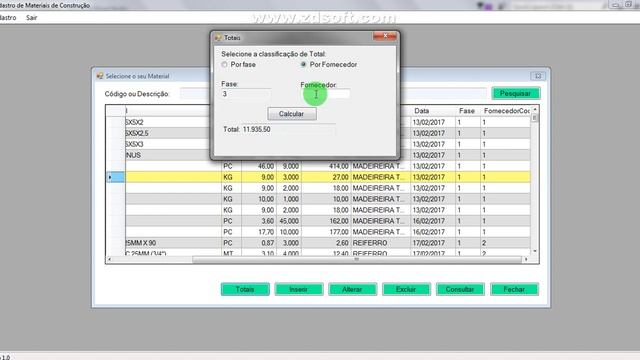The width and height of the screenshot is (640, 360).
Task: Click the Data column header
Action: tap(433, 111)
